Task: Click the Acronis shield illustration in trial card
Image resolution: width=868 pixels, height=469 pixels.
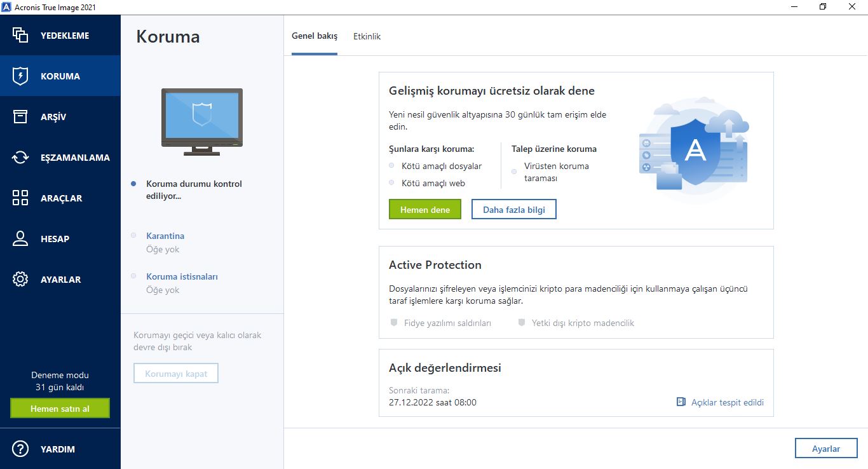Action: (695, 150)
